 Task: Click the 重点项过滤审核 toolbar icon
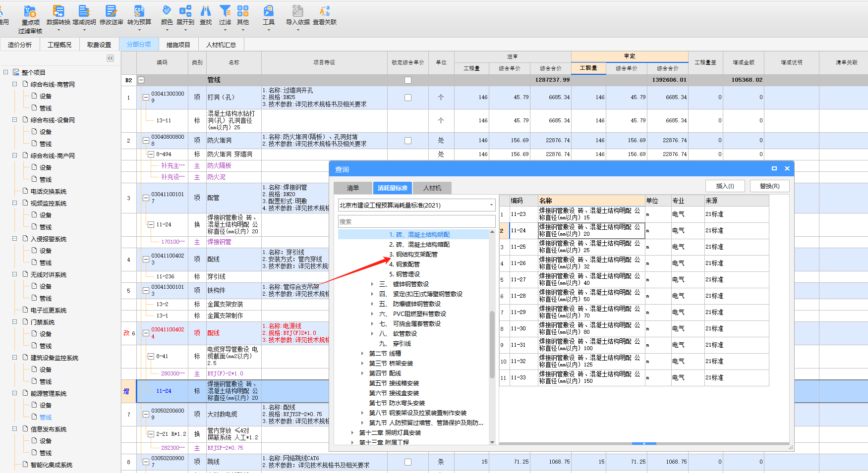(30, 19)
